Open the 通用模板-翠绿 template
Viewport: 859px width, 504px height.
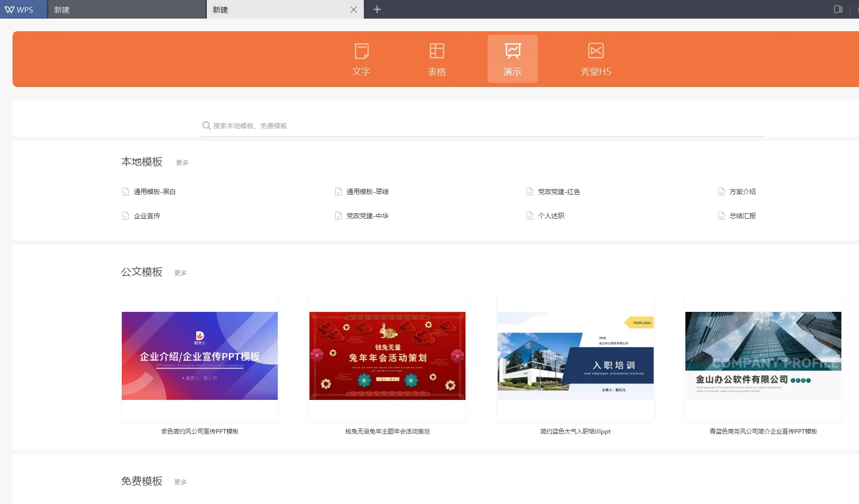click(x=368, y=191)
